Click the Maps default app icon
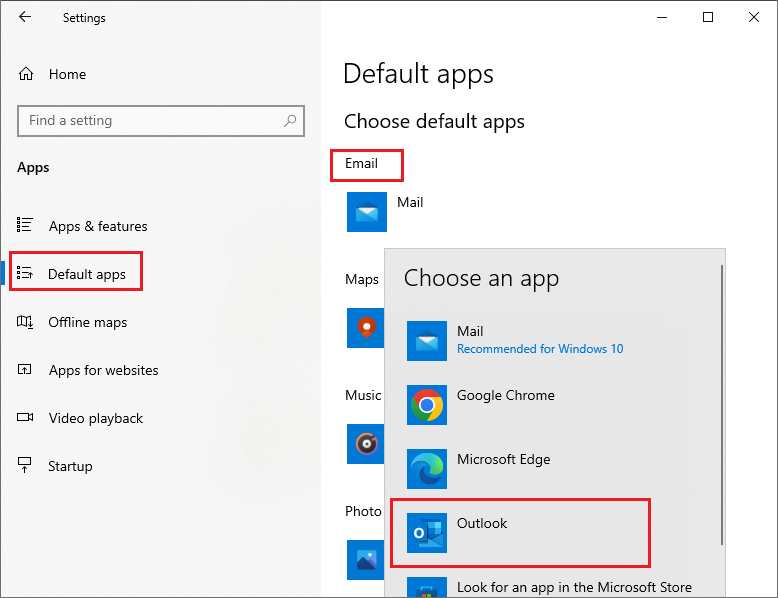Image resolution: width=778 pixels, height=598 pixels. pyautogui.click(x=366, y=328)
